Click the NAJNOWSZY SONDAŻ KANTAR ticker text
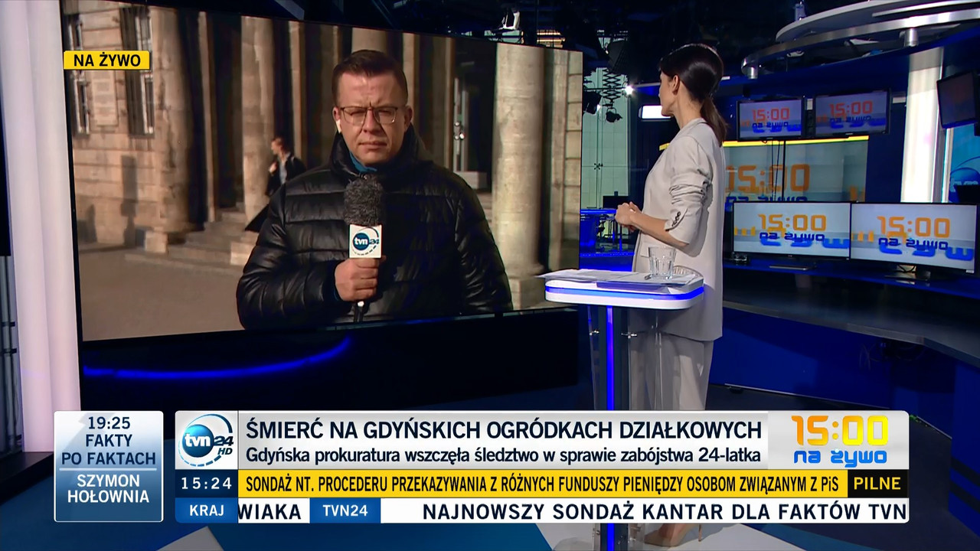Viewport: 980px width, 551px height. 665,511
